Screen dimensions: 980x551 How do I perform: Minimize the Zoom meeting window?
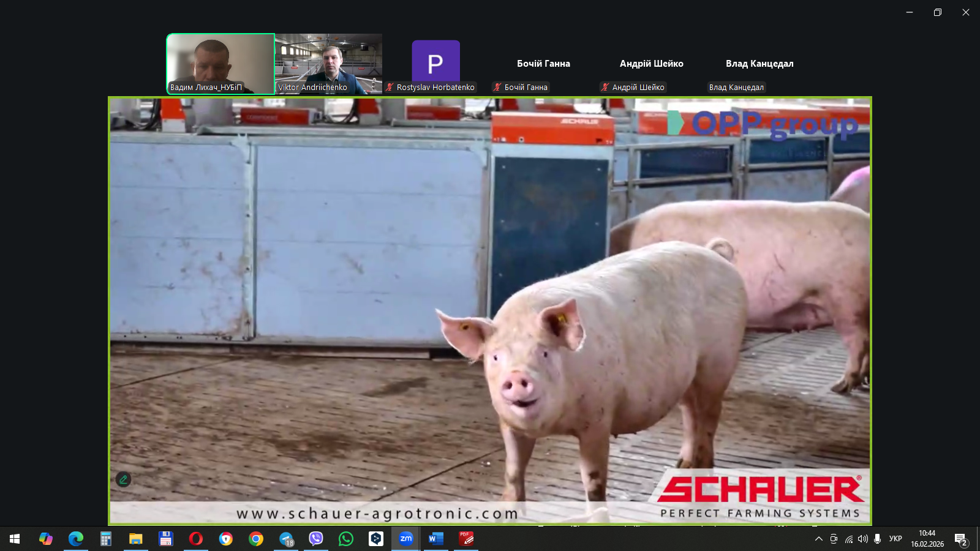pyautogui.click(x=910, y=12)
